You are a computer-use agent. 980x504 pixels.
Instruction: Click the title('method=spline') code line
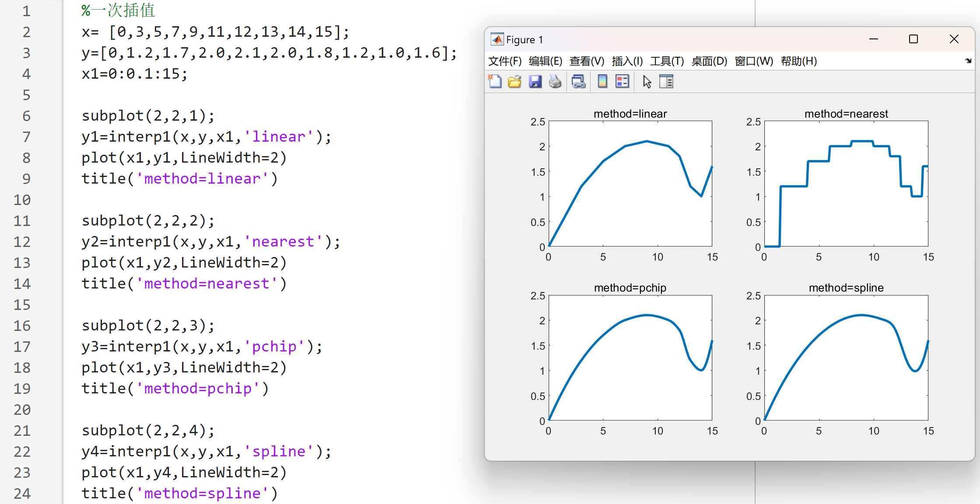[x=179, y=494]
